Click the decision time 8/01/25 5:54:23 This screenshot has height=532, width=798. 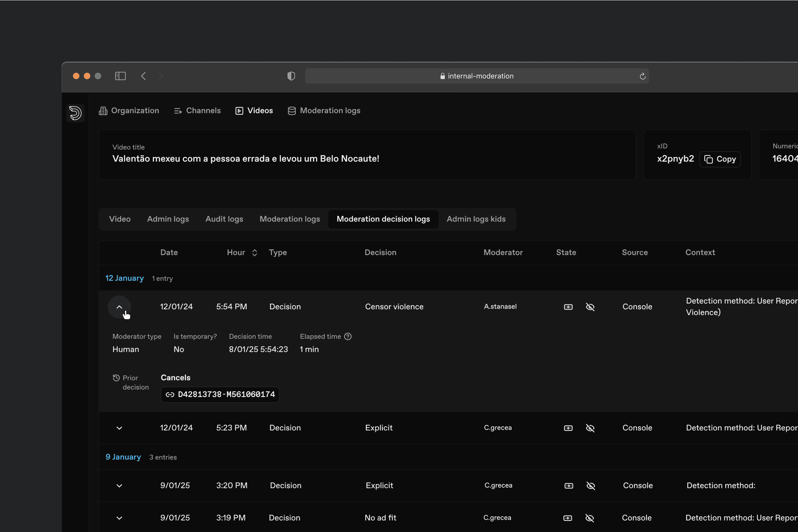click(258, 349)
